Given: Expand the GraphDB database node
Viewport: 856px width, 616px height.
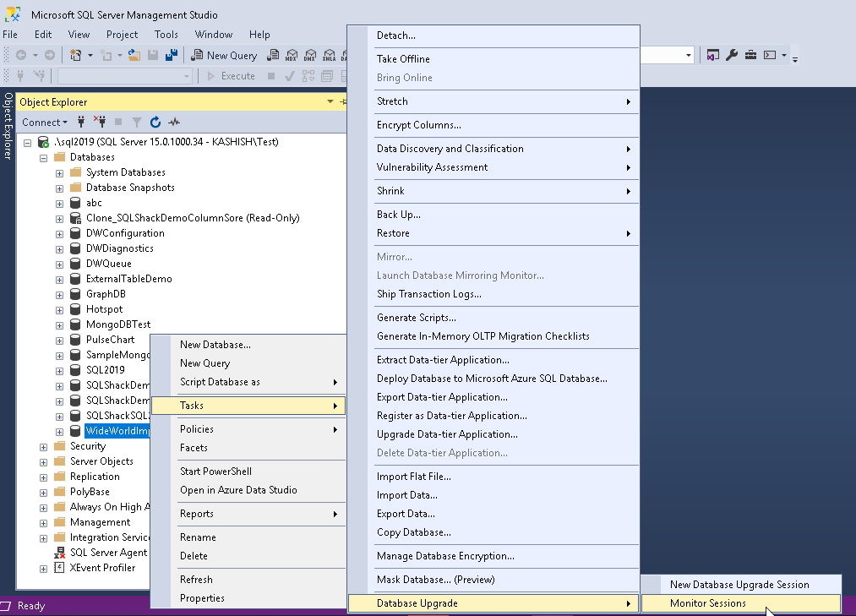Looking at the screenshot, I should point(59,295).
